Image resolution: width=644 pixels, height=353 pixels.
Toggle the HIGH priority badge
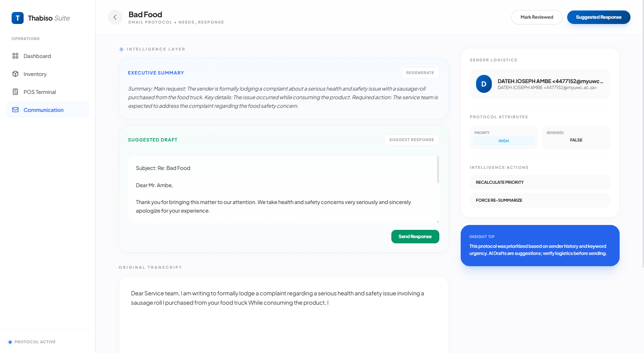pyautogui.click(x=503, y=141)
